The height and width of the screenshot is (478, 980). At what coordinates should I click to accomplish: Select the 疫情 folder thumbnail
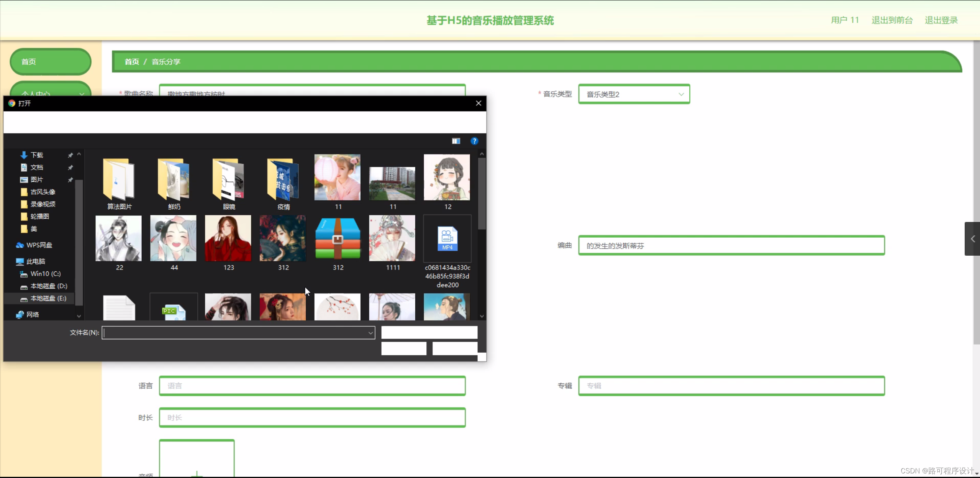[x=282, y=180]
